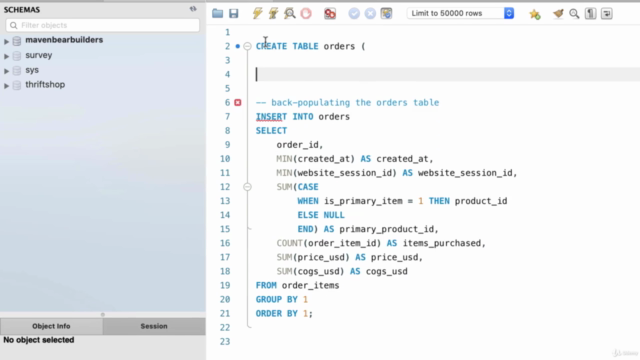Image resolution: width=640 pixels, height=360 pixels.
Task: Save snippet to favorites star icon
Action: [535, 14]
